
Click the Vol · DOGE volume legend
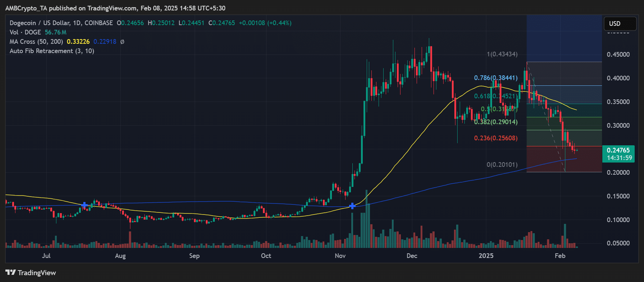click(25, 32)
